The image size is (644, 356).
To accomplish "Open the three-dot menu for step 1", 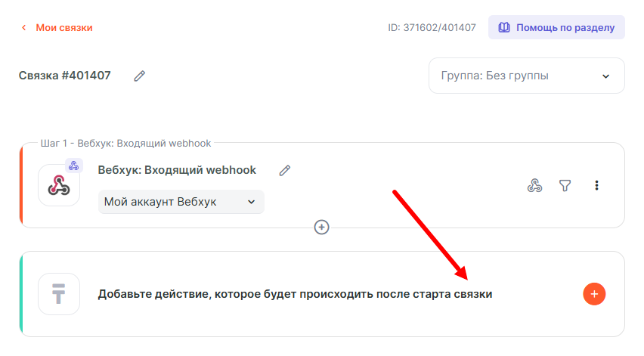I will pyautogui.click(x=596, y=185).
